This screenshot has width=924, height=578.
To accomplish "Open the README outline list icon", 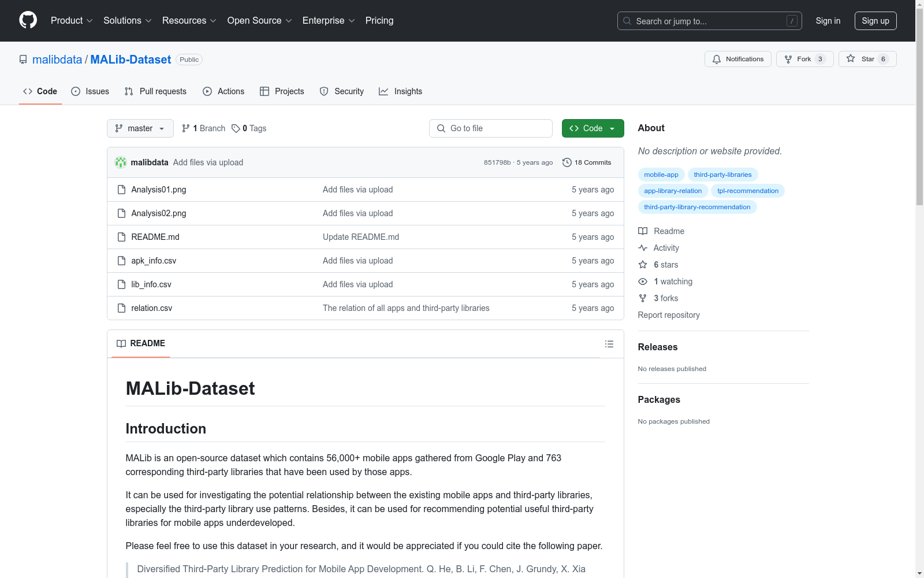I will [609, 344].
